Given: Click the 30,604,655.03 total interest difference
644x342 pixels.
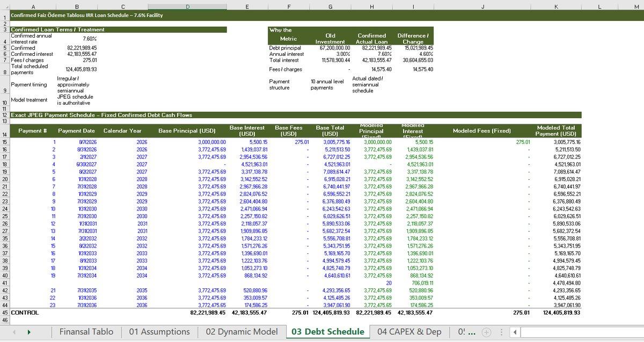Looking at the screenshot, I should pyautogui.click(x=413, y=60).
